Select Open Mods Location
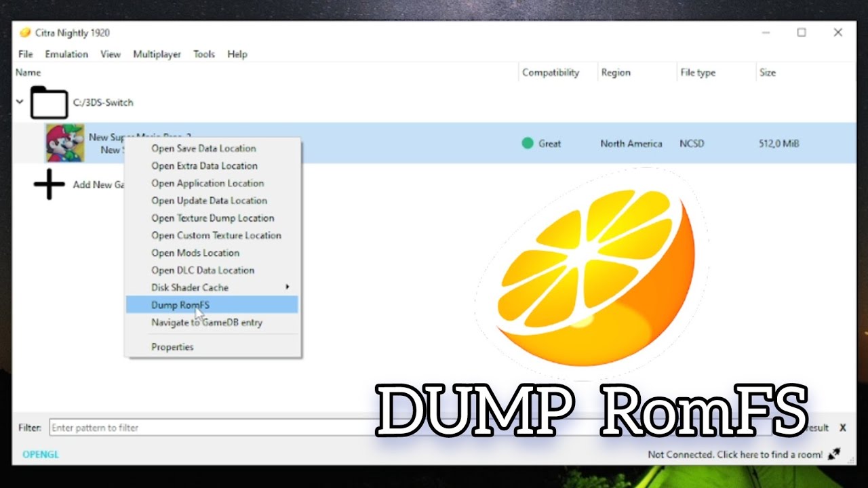Image resolution: width=868 pixels, height=488 pixels. pos(212,253)
